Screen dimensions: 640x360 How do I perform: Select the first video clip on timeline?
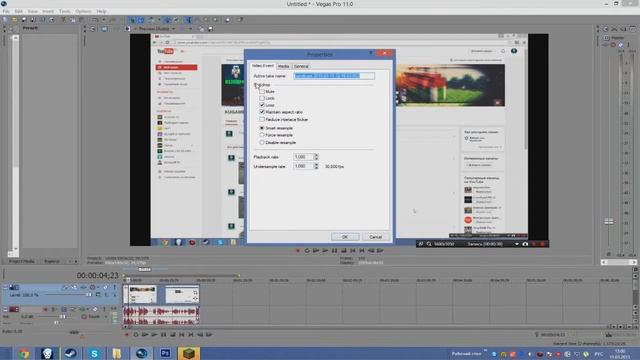(x=140, y=294)
